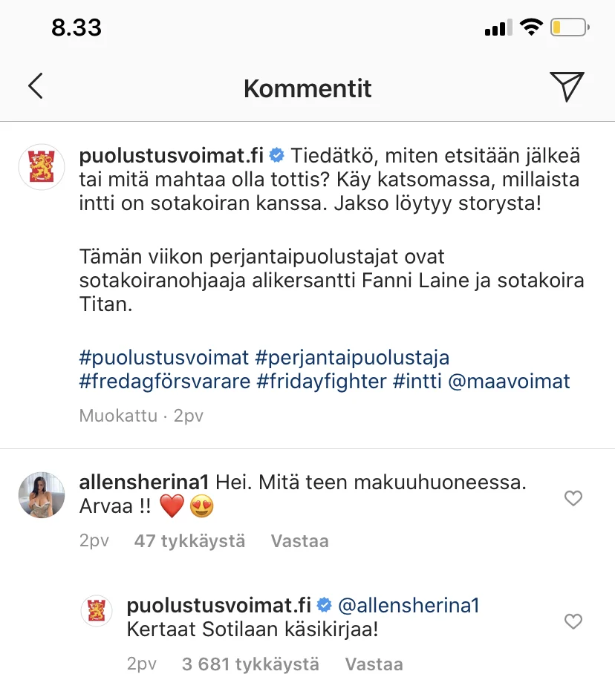Screen dimensions: 615x700
Task: Like the puolustusvoimat.fi reply with the heart
Action: (x=573, y=621)
